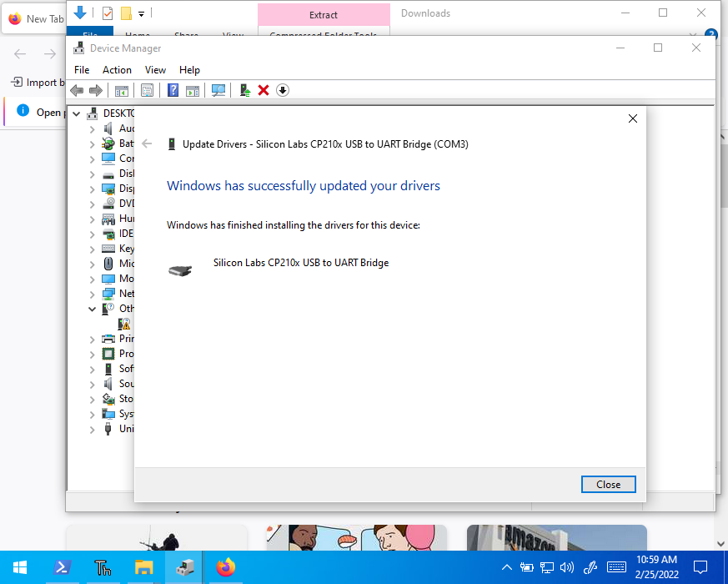This screenshot has width=728, height=584.
Task: Click Firefox forward navigation button
Action: point(50,54)
